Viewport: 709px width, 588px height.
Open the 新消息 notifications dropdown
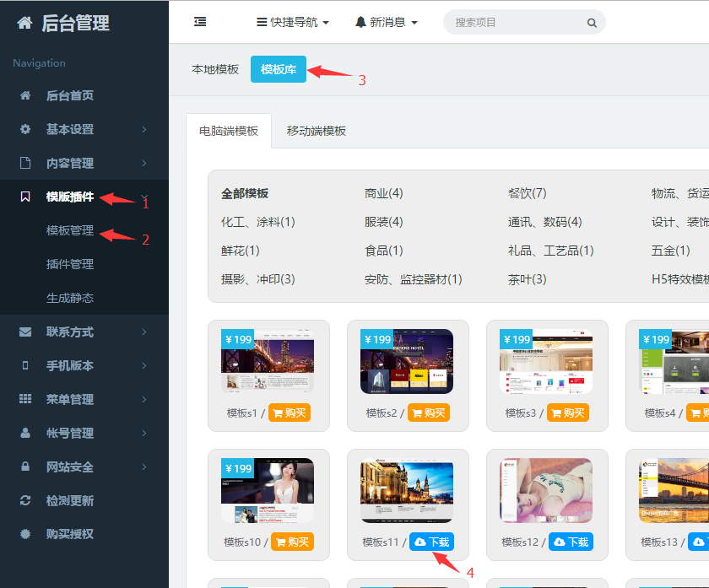click(387, 22)
